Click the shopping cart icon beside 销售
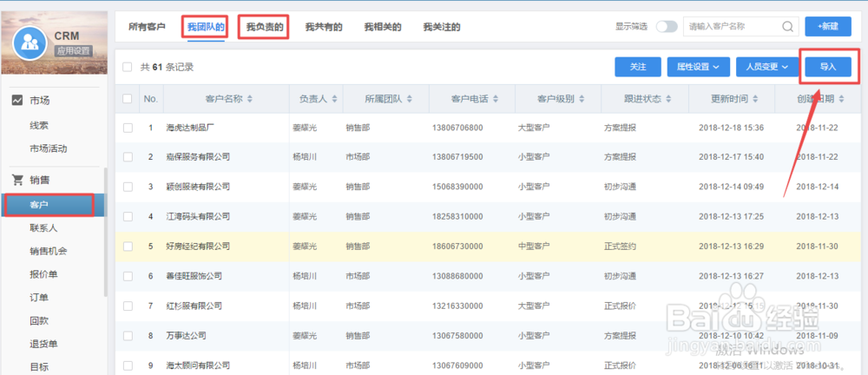The width and height of the screenshot is (868, 375). tap(17, 180)
